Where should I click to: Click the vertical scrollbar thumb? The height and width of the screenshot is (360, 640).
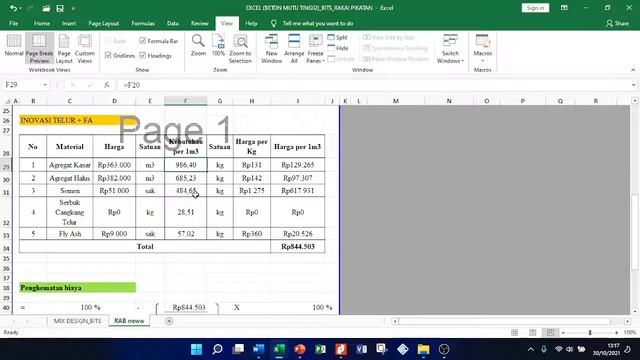point(635,232)
